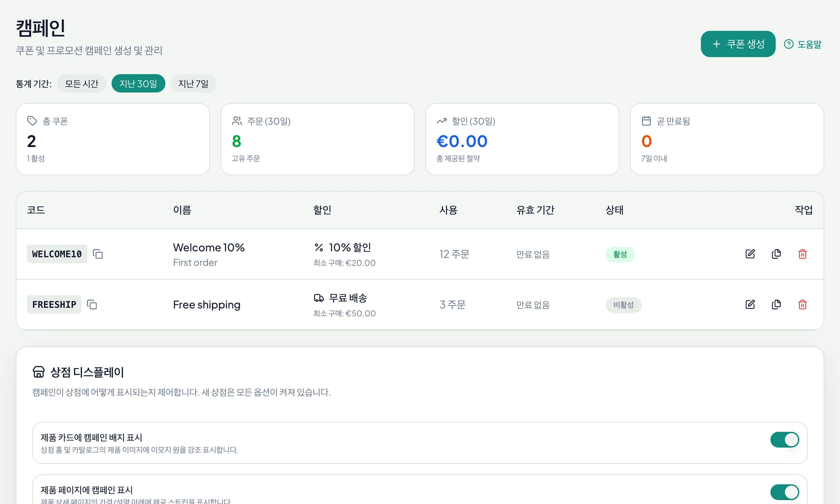
Task: Click the 최소 구매: €20.00 text
Action: [x=344, y=263]
